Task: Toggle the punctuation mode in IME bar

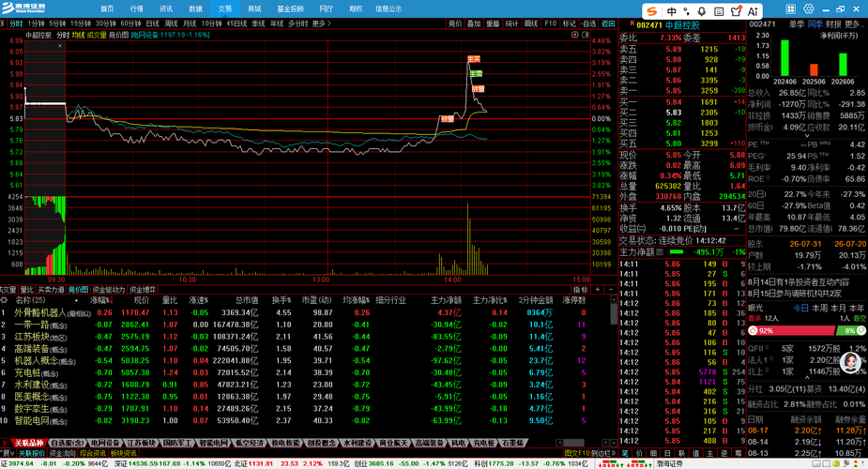Action: [687, 11]
